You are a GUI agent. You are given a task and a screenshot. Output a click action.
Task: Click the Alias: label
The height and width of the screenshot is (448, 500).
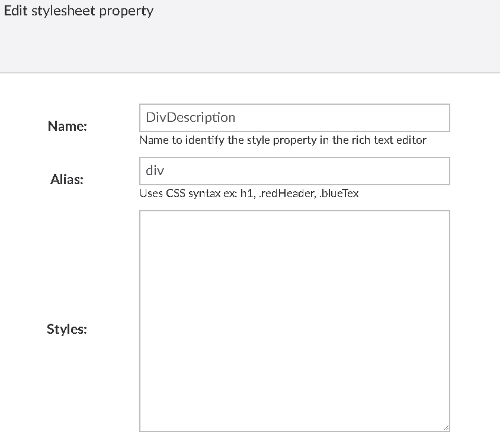click(x=67, y=179)
